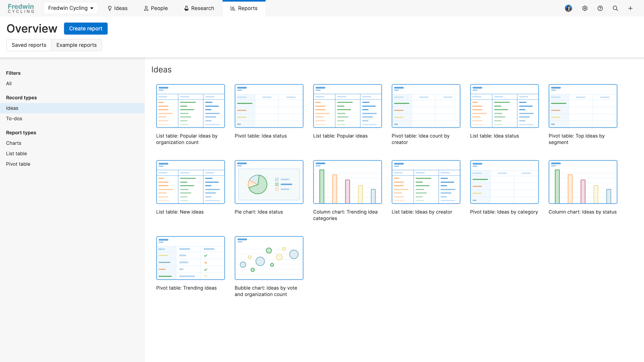Open the user avatar profile
The width and height of the screenshot is (644, 362).
568,8
